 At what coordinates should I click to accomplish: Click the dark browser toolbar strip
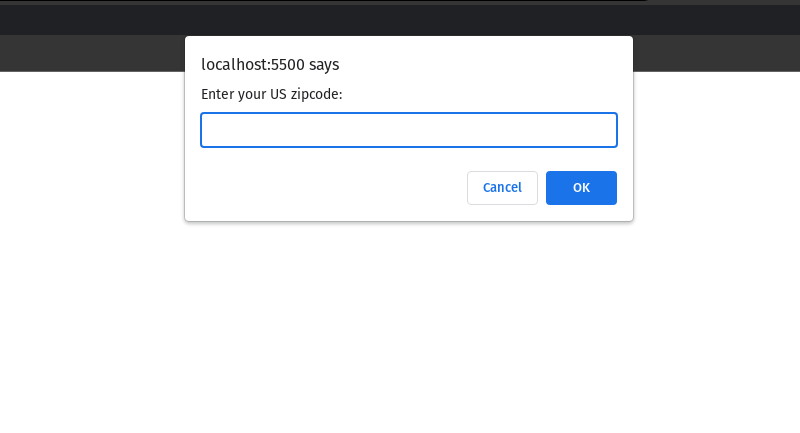pyautogui.click(x=400, y=20)
